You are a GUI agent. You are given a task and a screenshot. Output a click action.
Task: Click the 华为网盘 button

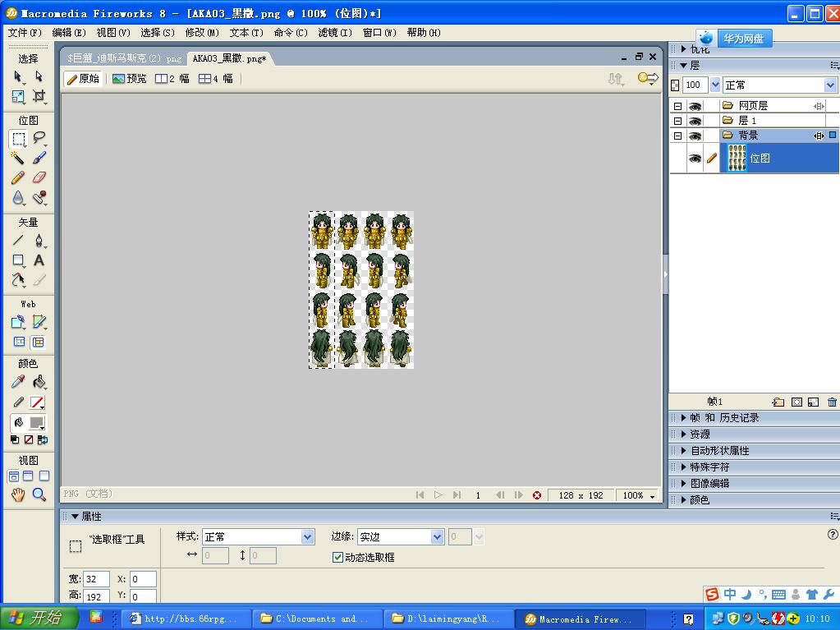(x=744, y=39)
